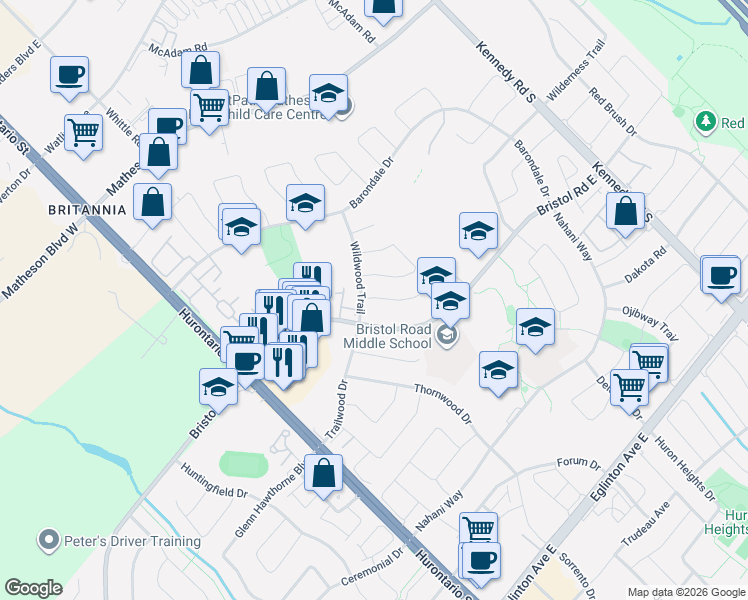Screen dimensions: 748x600
Task: Click Huntingfield Dr street label
Action: [214, 480]
